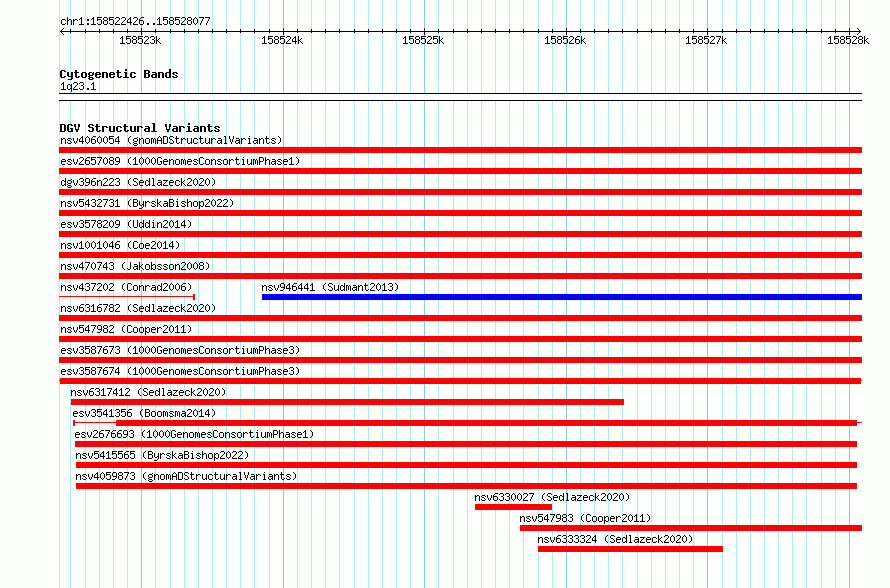Image resolution: width=890 pixels, height=588 pixels.
Task: Select the esv3587674 1000GenomesConsortiumPhase3 label
Action: (180, 371)
